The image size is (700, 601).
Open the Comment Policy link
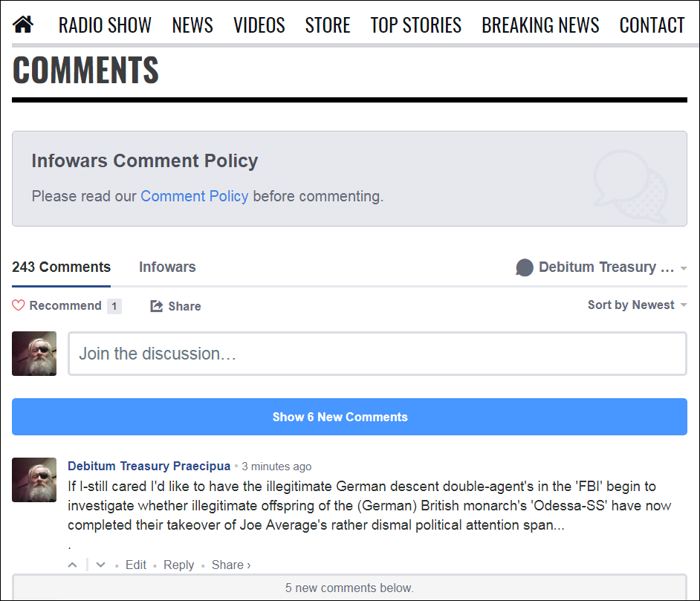point(194,196)
